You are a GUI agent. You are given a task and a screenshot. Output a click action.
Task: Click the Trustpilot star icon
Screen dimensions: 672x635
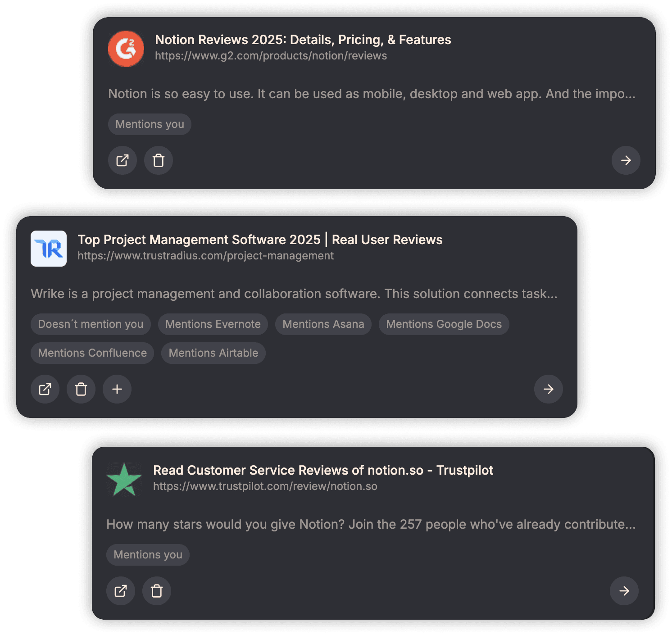[x=124, y=479]
